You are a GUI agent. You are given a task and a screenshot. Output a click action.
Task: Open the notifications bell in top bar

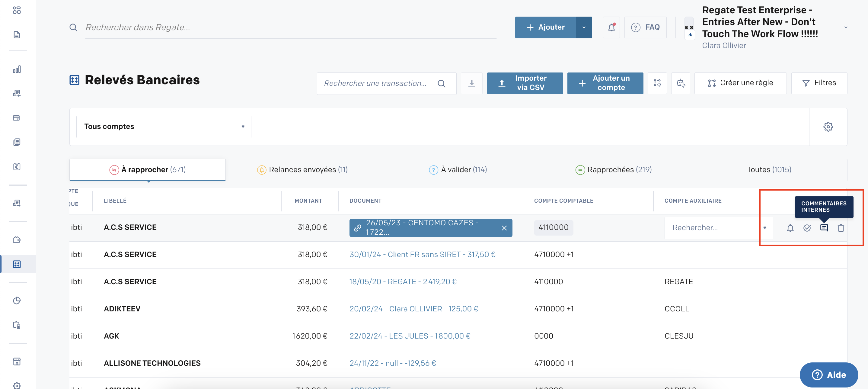coord(611,27)
